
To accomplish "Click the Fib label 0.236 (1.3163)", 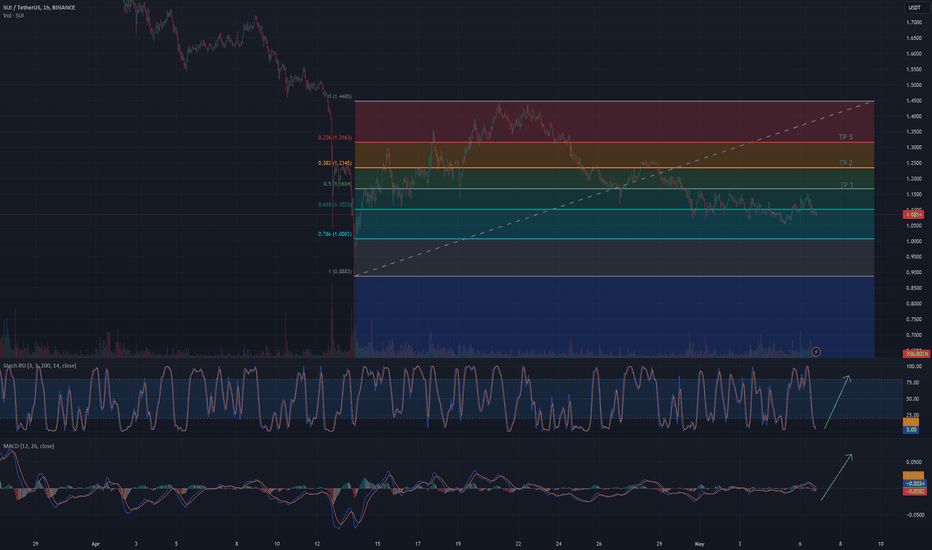I will pos(335,137).
